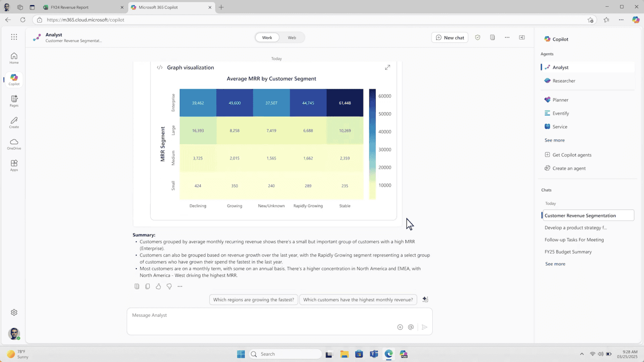Open Pages in the left sidebar
Screen dimensions: 644x362
[x=14, y=101]
